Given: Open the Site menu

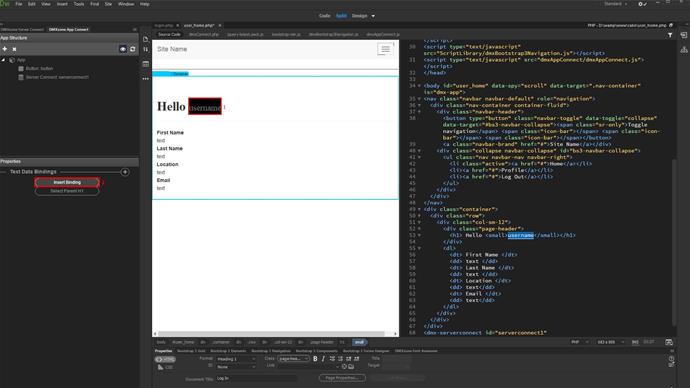Looking at the screenshot, I should (x=108, y=4).
